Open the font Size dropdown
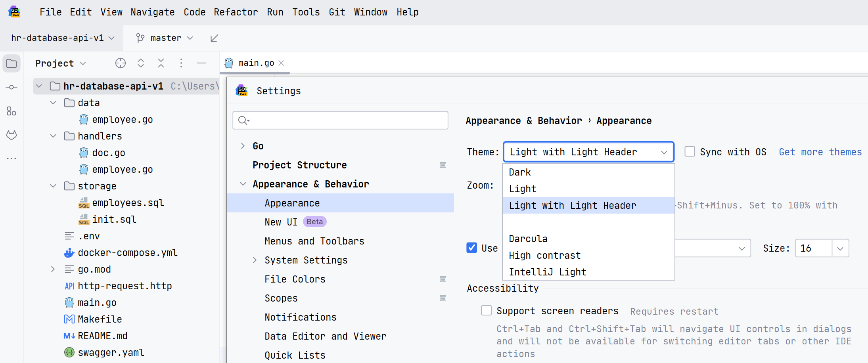 [x=840, y=248]
